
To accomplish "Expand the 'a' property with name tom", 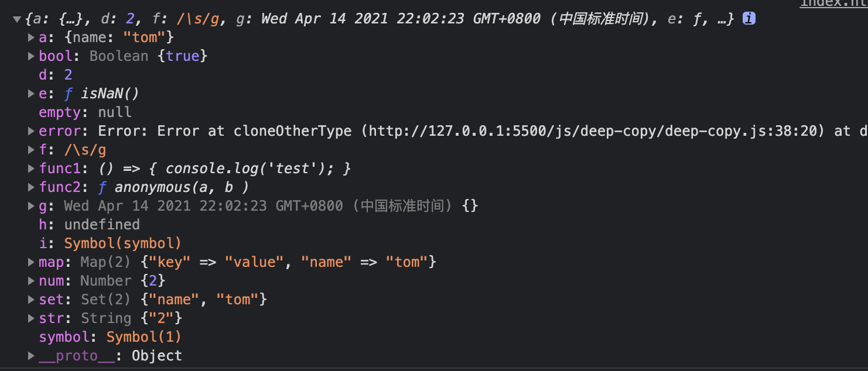I will pos(31,38).
